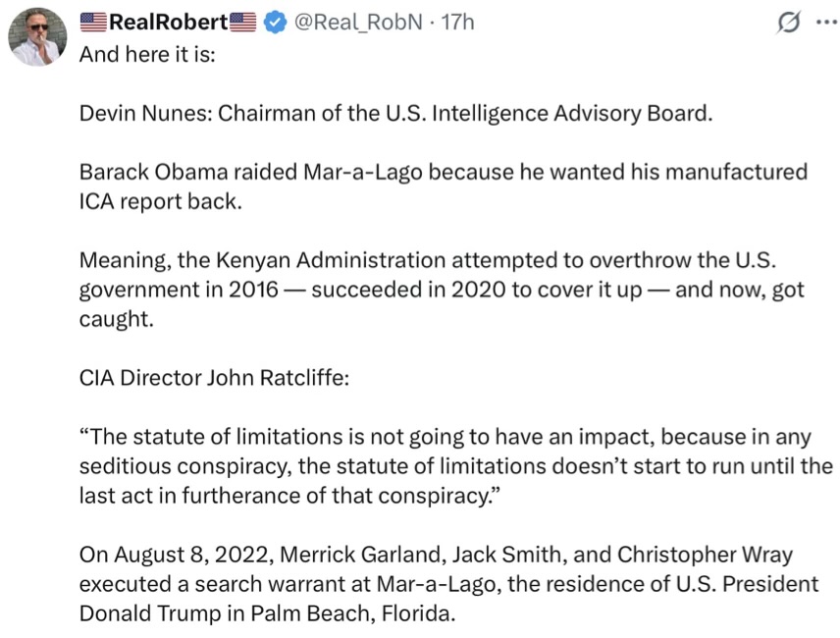
Task: Click the word "caught." in the post
Action: [x=116, y=321]
